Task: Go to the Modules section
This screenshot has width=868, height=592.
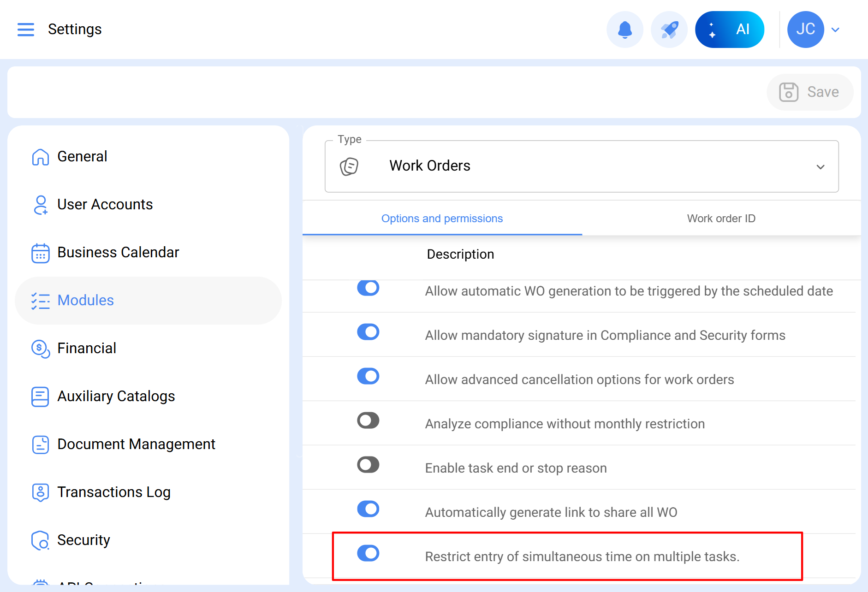Action: coord(85,300)
